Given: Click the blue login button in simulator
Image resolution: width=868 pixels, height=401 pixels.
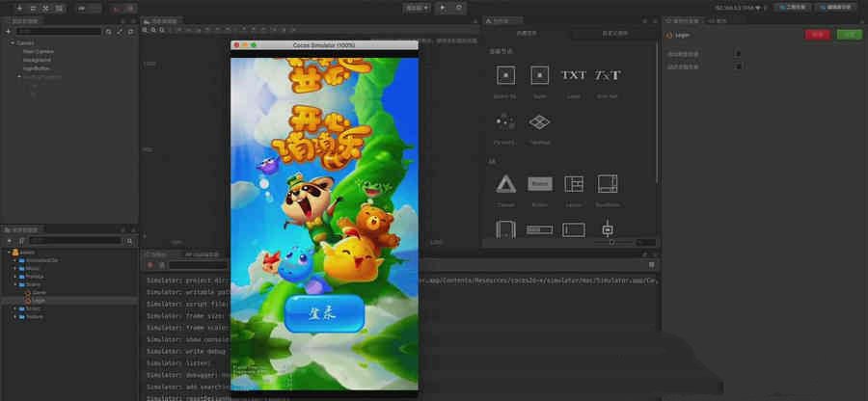Looking at the screenshot, I should (324, 312).
